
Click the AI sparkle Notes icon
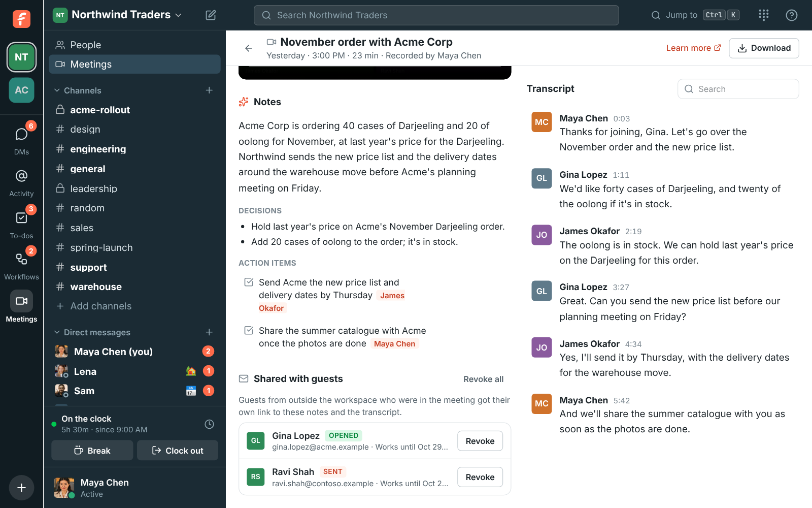click(244, 102)
